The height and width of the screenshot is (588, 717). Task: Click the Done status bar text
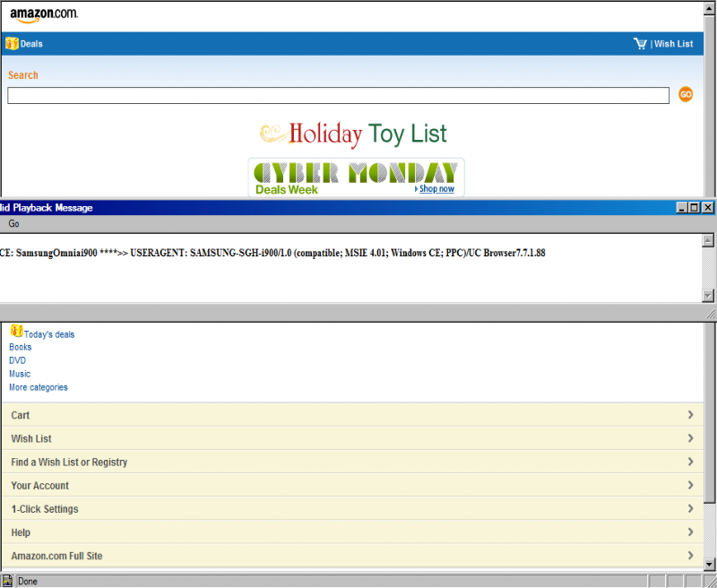(28, 581)
